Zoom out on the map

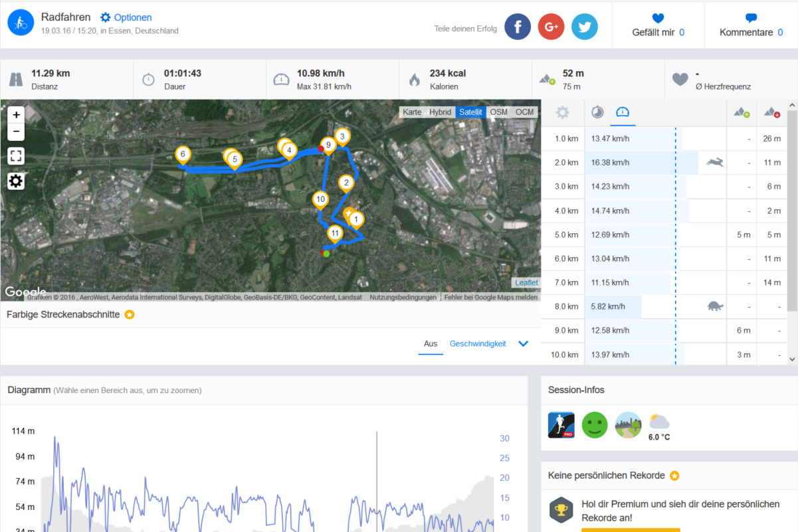(x=16, y=132)
